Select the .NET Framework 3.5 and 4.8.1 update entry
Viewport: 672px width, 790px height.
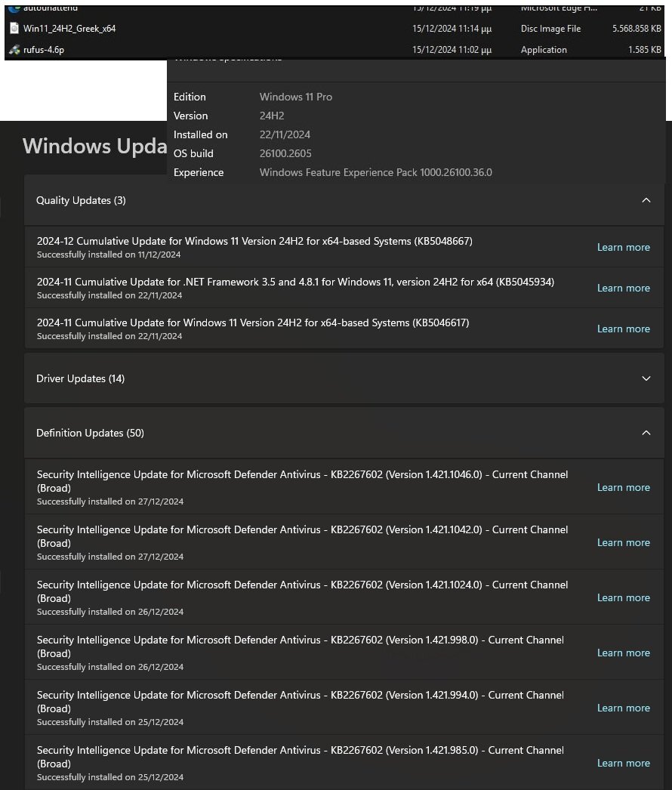(344, 288)
